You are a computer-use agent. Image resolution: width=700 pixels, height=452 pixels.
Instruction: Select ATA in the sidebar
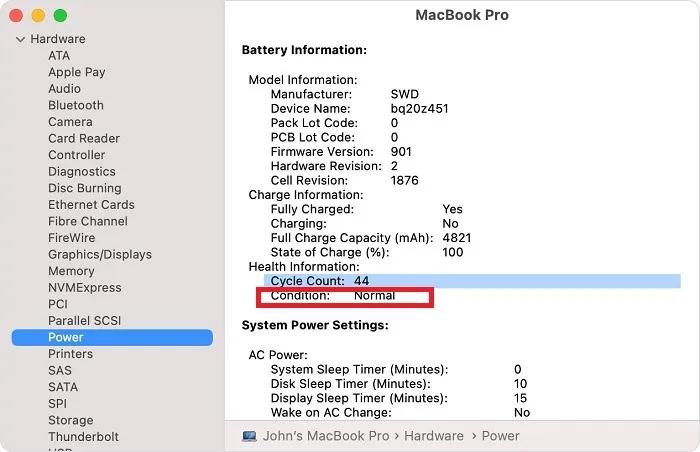59,56
